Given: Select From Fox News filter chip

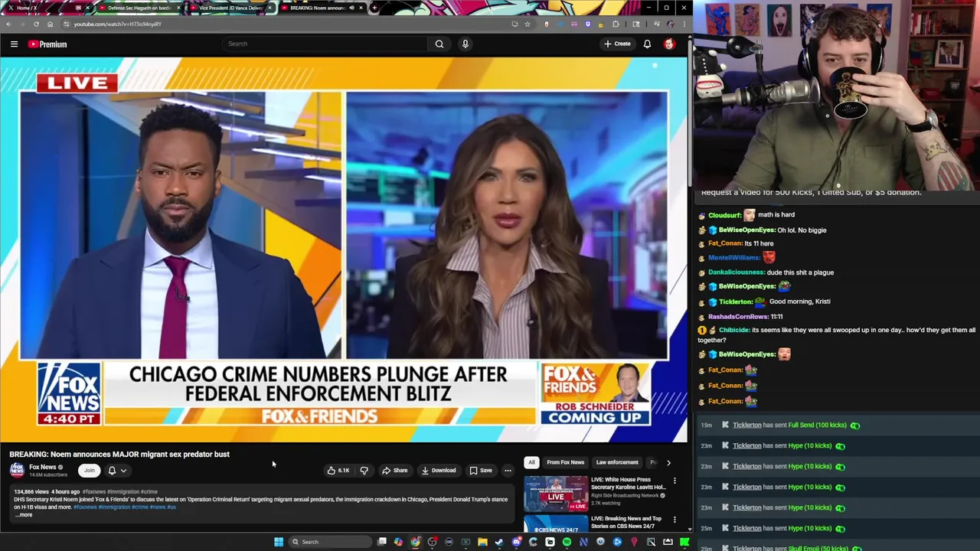Looking at the screenshot, I should coord(565,462).
